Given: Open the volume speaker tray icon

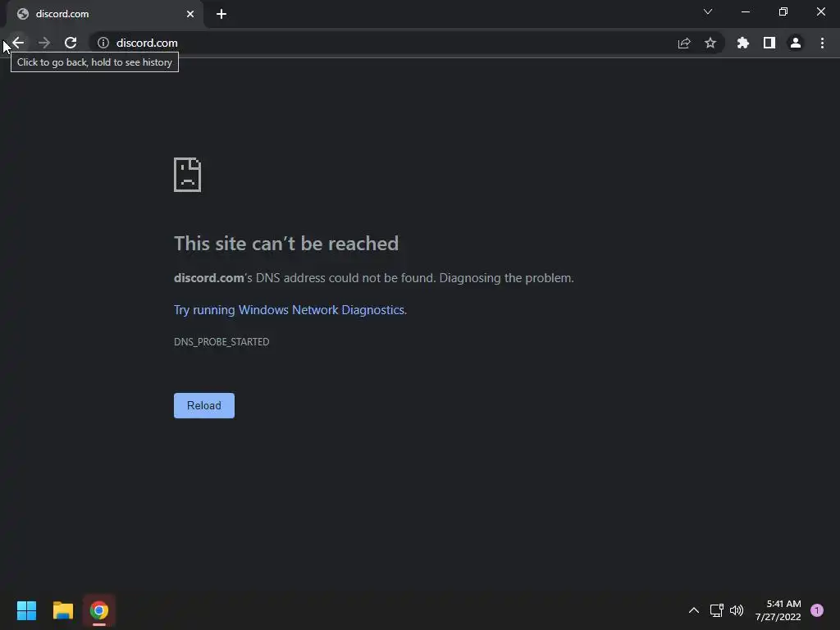Looking at the screenshot, I should coord(737,610).
